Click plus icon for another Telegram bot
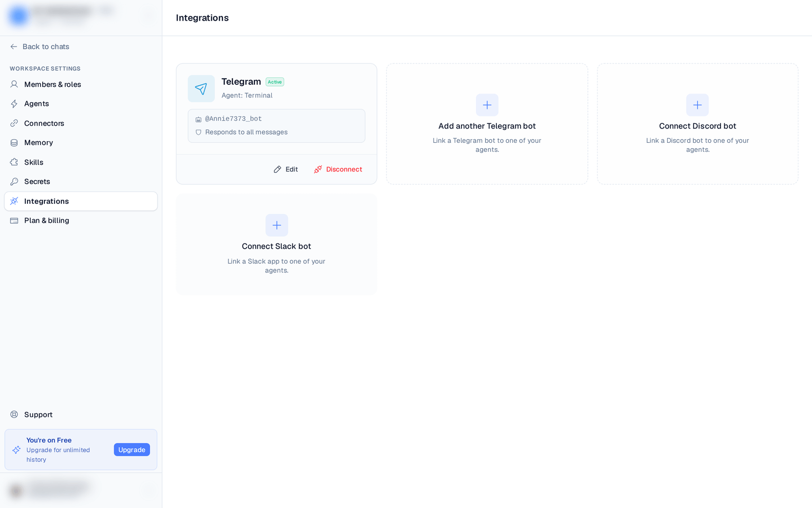812x508 pixels. click(x=487, y=105)
